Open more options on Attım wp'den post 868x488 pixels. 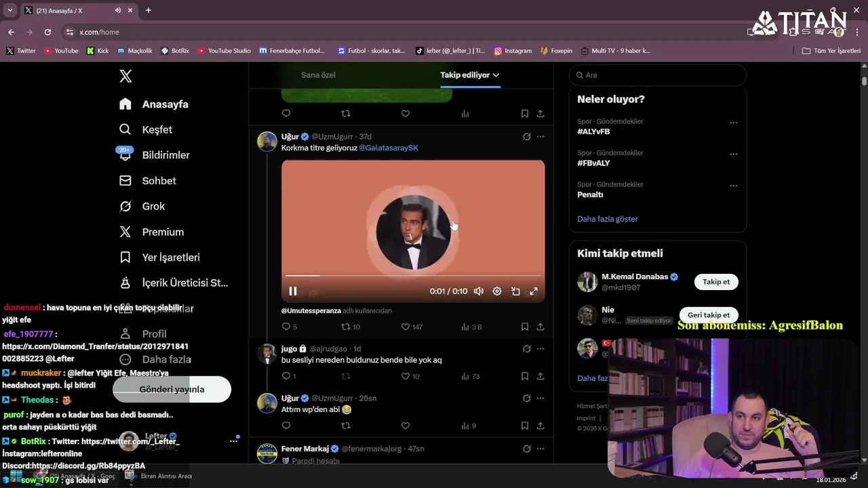click(540, 399)
